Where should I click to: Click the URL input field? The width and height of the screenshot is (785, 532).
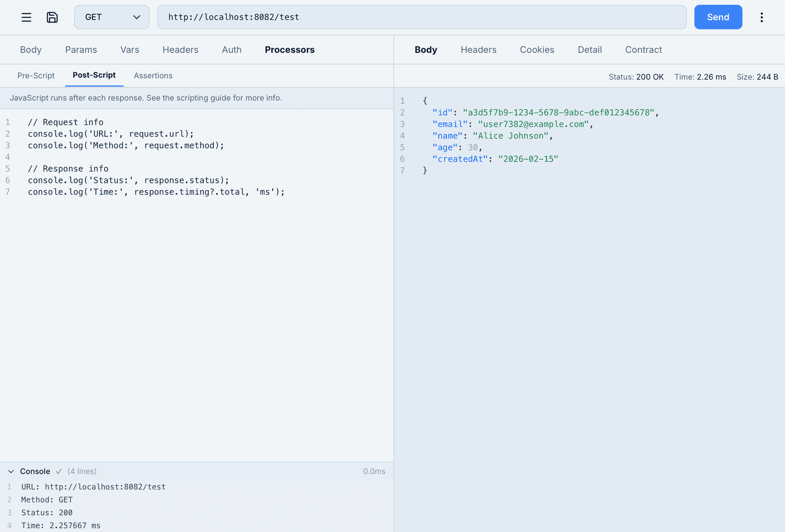(x=422, y=17)
